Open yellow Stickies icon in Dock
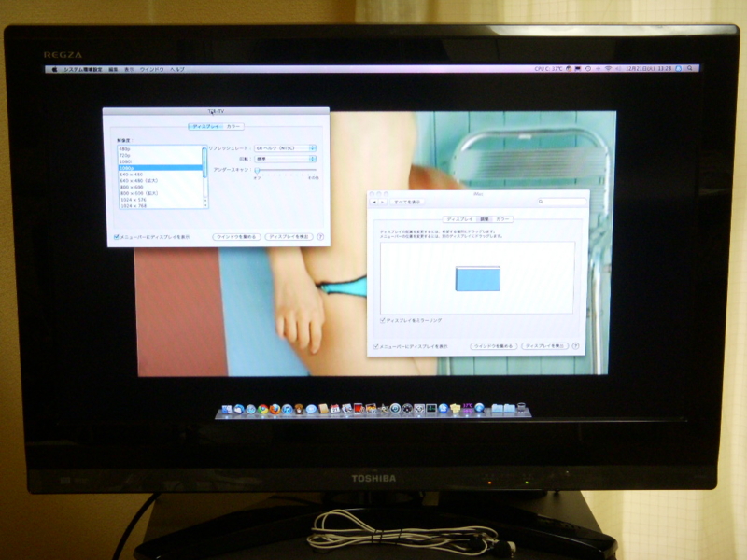Image resolution: width=747 pixels, height=560 pixels. tap(455, 409)
